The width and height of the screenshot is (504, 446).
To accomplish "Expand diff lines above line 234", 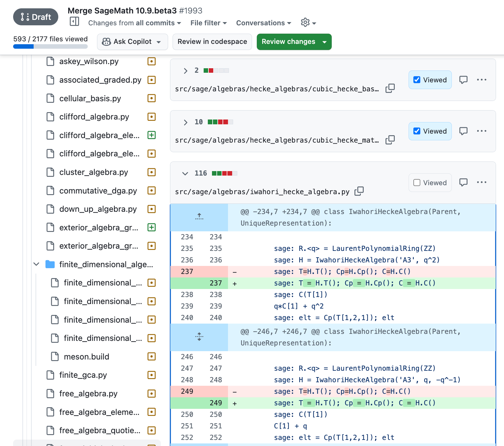I will point(199,217).
